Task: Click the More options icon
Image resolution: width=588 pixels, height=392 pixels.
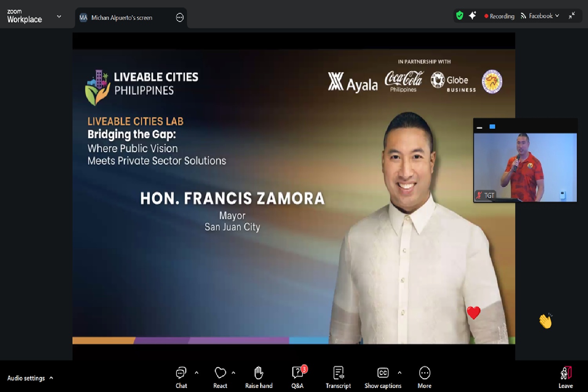Action: click(425, 377)
